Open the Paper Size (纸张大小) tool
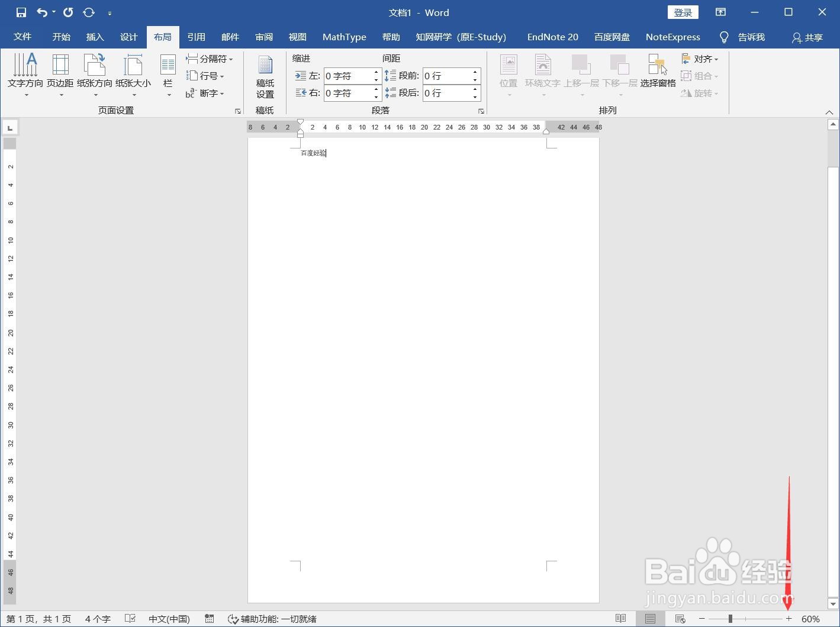The height and width of the screenshot is (627, 840). 133,75
